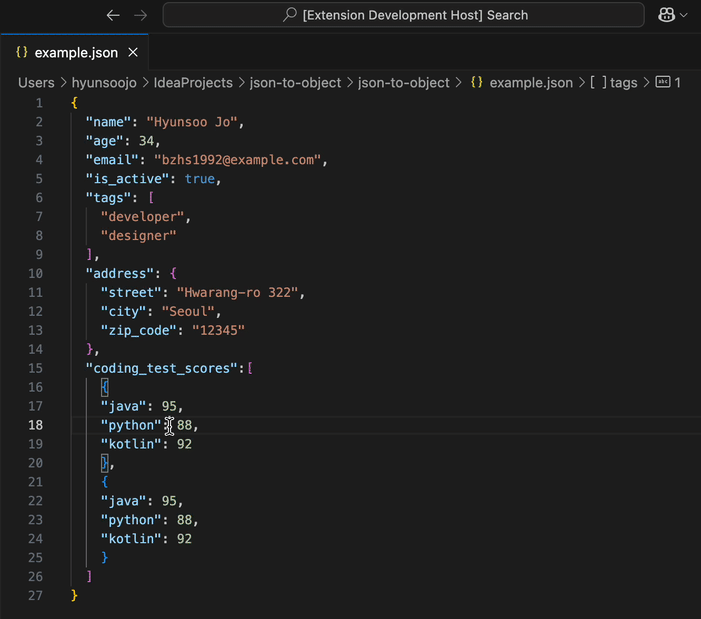This screenshot has width=701, height=619.
Task: Click the "developer" string
Action: click(142, 217)
